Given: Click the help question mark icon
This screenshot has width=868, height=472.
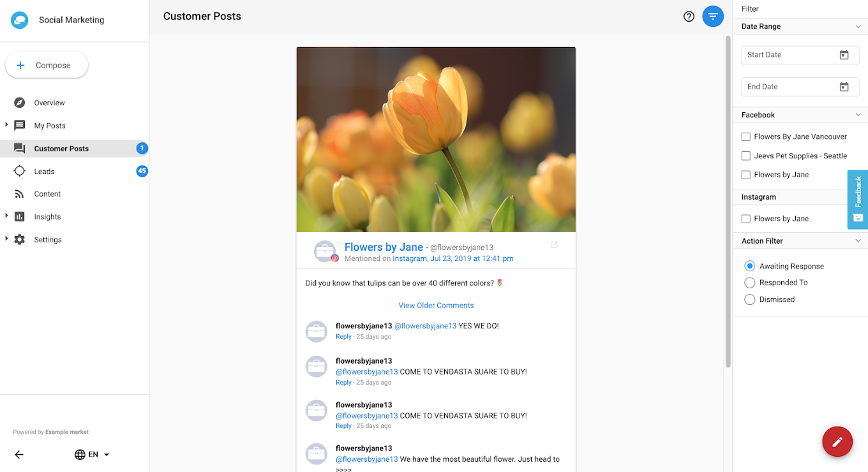Looking at the screenshot, I should pos(689,17).
